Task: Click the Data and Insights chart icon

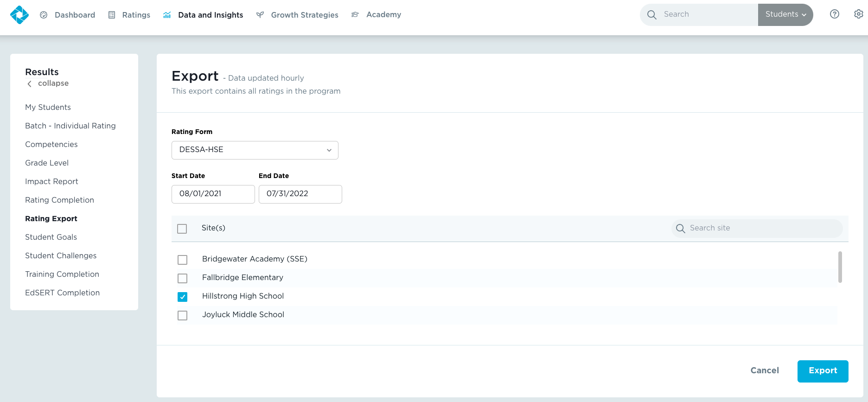Action: (x=167, y=15)
